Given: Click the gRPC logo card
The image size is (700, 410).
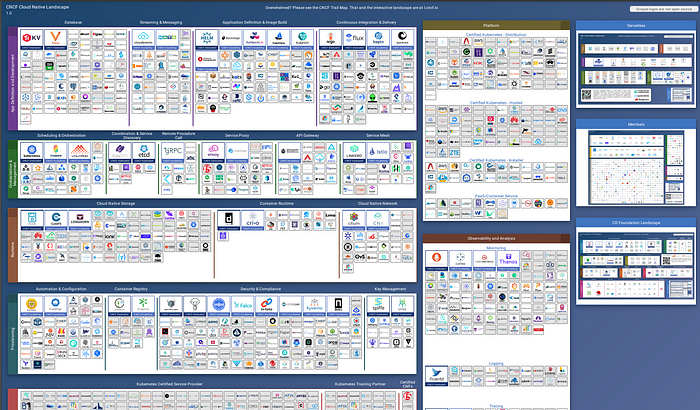Looking at the screenshot, I should [172, 152].
